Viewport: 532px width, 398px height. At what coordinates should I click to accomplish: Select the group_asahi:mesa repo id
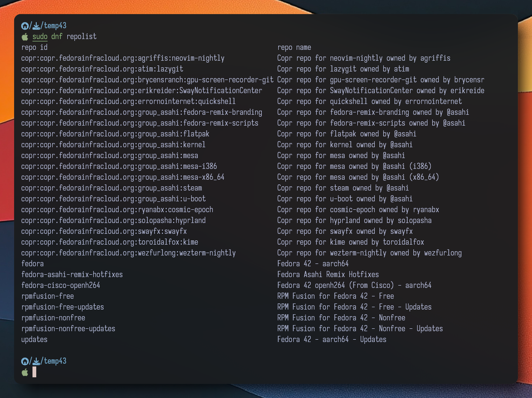click(110, 156)
